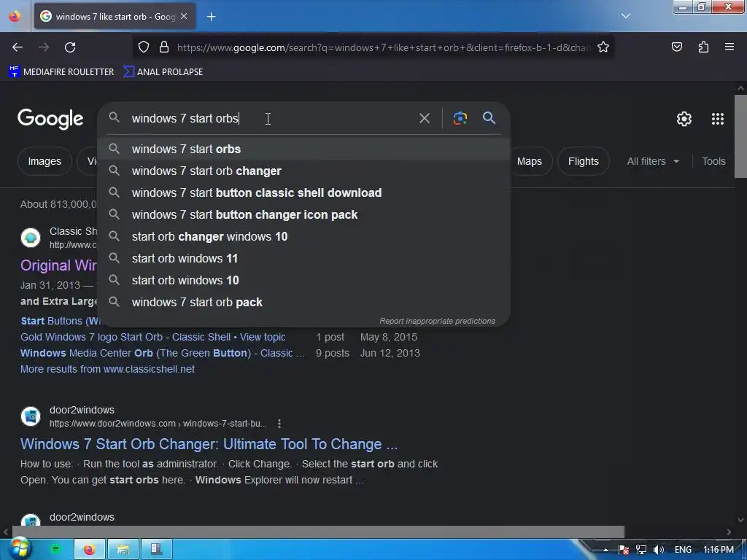Switch to the Images filter tab
Viewport: 747px width, 560px height.
(44, 161)
